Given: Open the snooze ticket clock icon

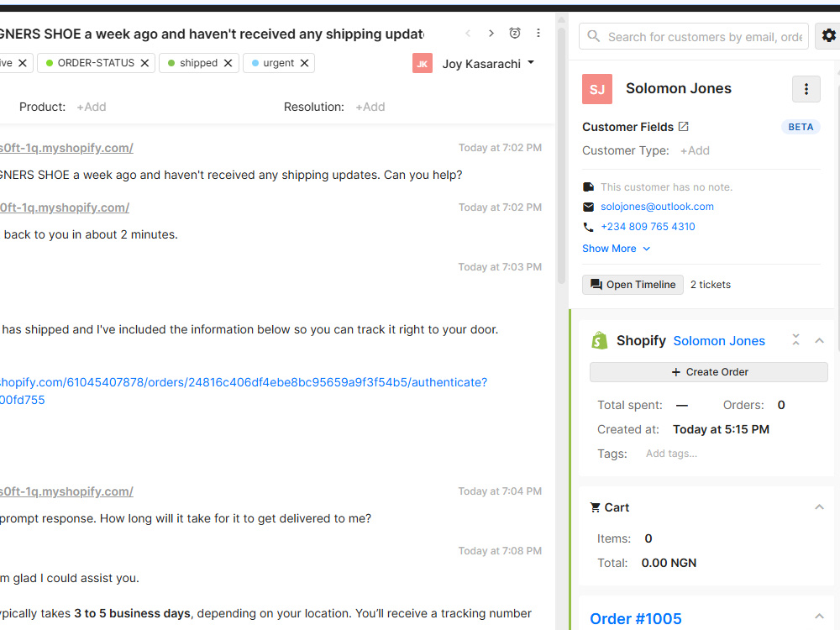Looking at the screenshot, I should (x=515, y=34).
